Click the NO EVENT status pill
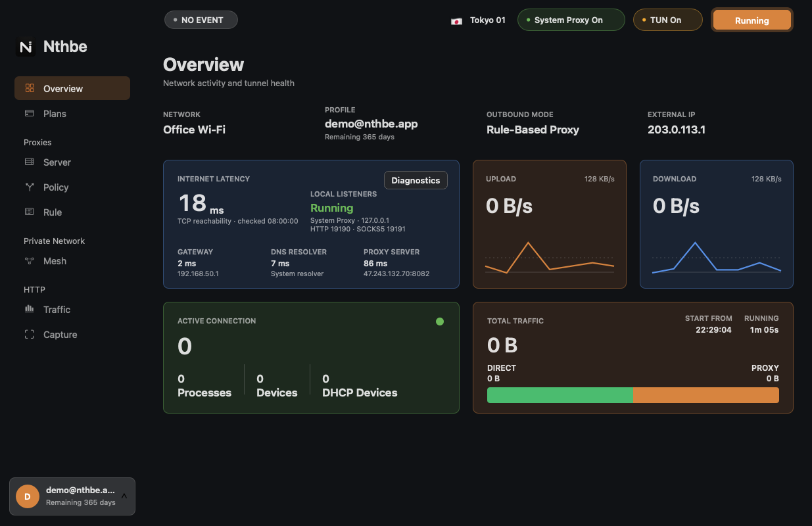 [x=201, y=20]
